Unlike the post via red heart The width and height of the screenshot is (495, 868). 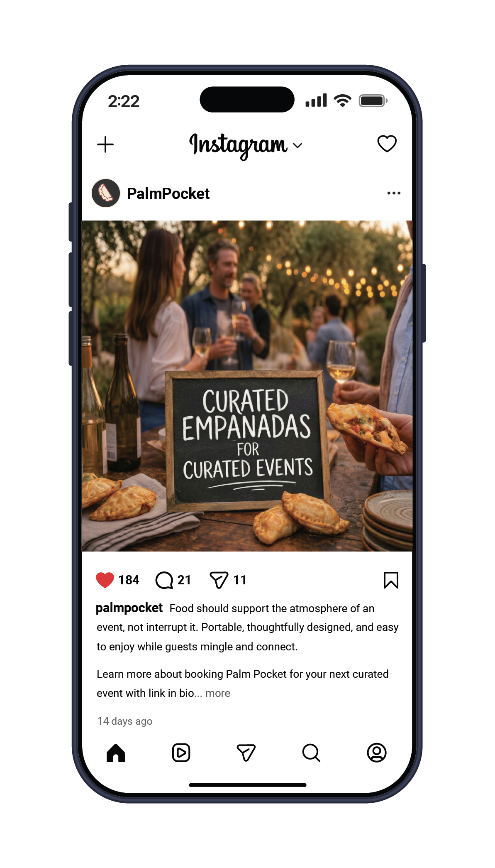point(105,580)
